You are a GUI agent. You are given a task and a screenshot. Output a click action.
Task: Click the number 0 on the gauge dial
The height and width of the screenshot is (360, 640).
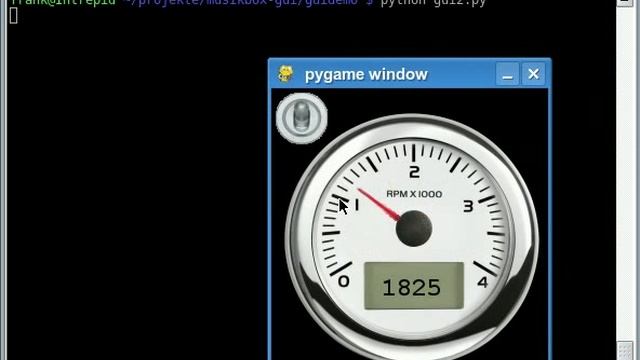coord(344,281)
